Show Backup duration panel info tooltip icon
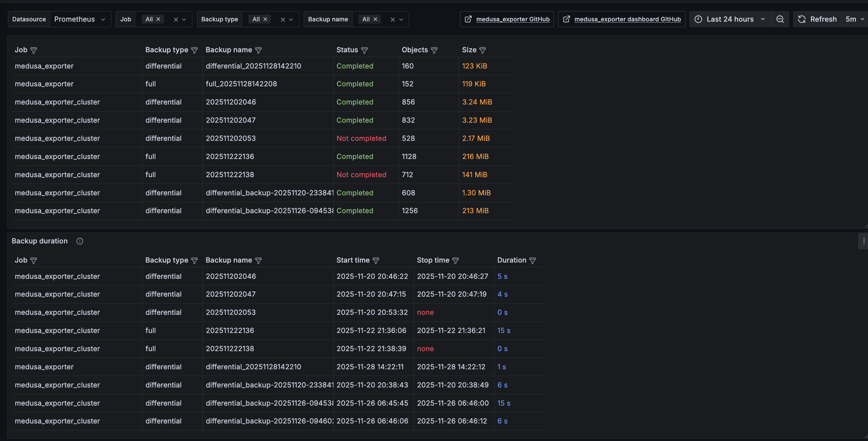868x441 pixels. tap(80, 241)
